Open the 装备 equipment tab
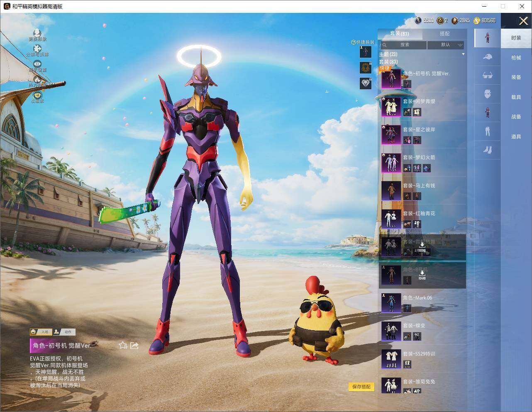Viewport: 532px width, 412px height. [x=516, y=77]
